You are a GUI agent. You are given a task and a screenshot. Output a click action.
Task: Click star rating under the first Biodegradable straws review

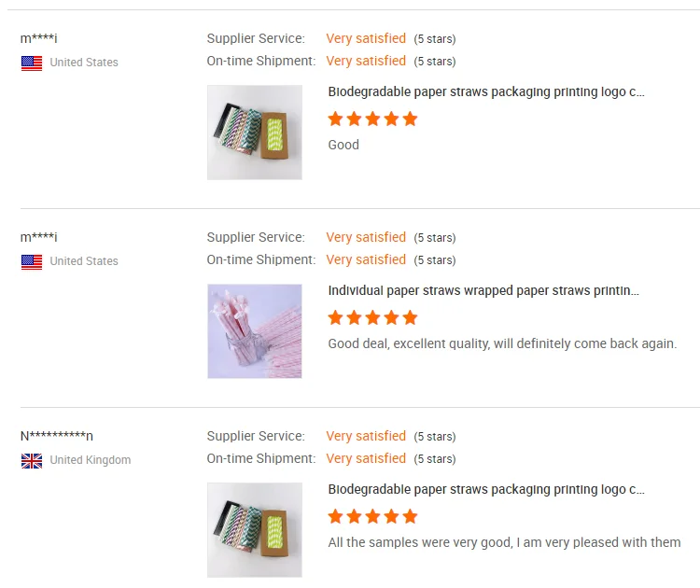[x=372, y=119]
